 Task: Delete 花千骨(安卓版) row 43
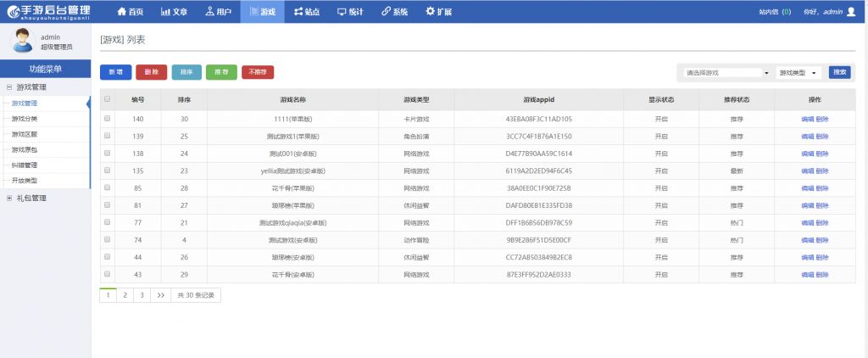point(822,274)
